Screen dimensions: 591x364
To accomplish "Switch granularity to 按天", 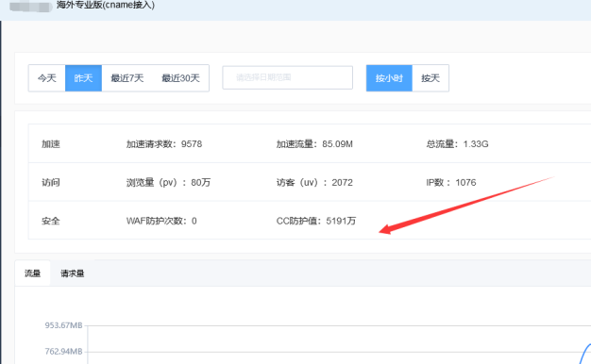I will [431, 78].
